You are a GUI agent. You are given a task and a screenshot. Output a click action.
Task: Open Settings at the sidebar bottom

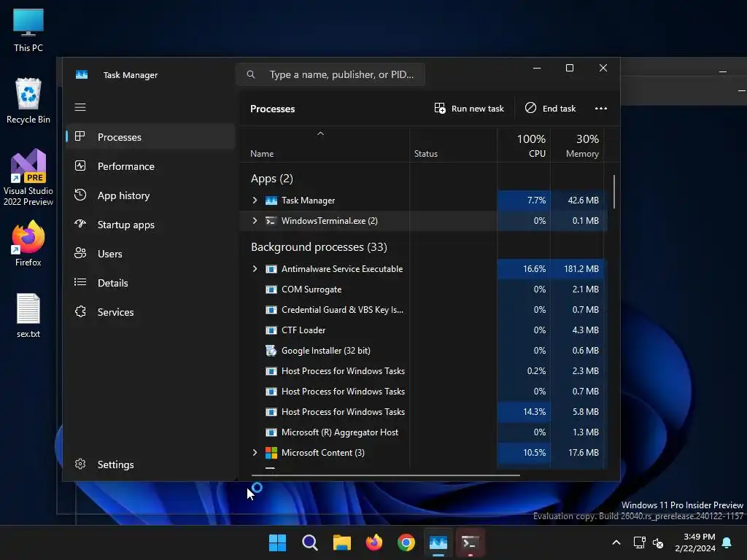click(x=150, y=464)
